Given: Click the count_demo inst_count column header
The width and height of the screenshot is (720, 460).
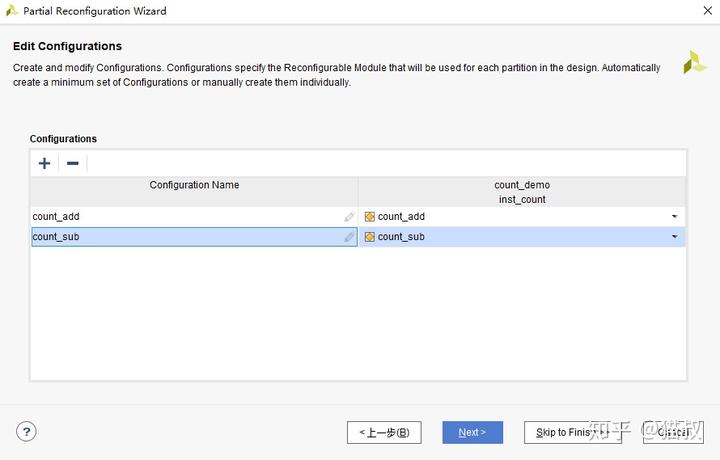Looking at the screenshot, I should click(522, 192).
